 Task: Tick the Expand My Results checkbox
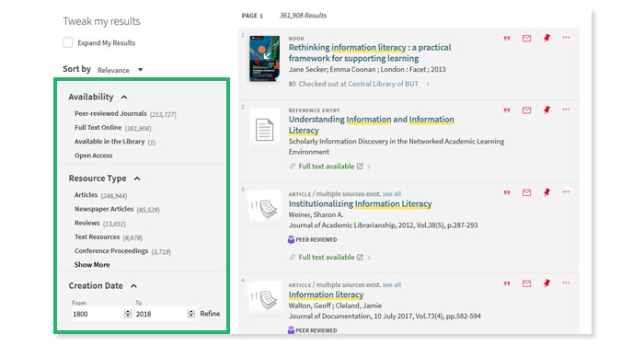(68, 42)
